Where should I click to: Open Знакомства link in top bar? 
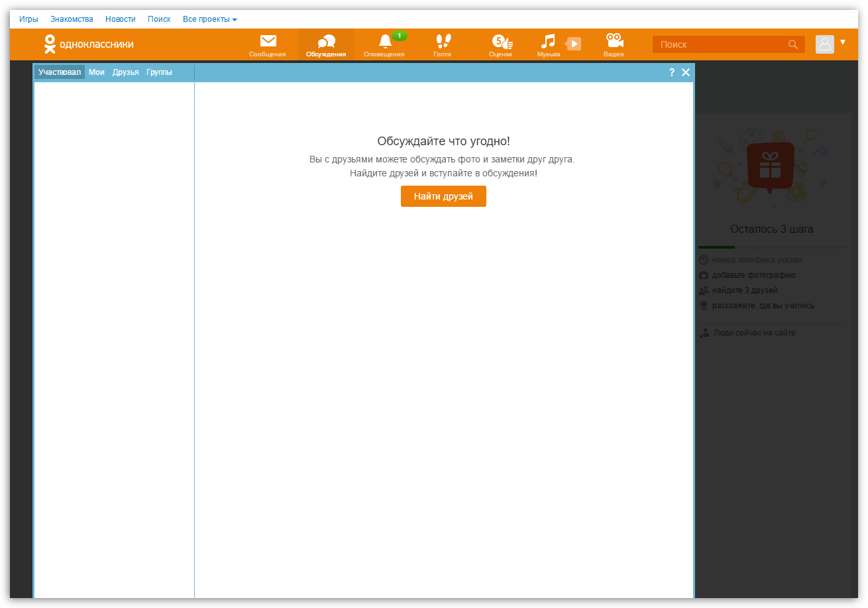(72, 19)
